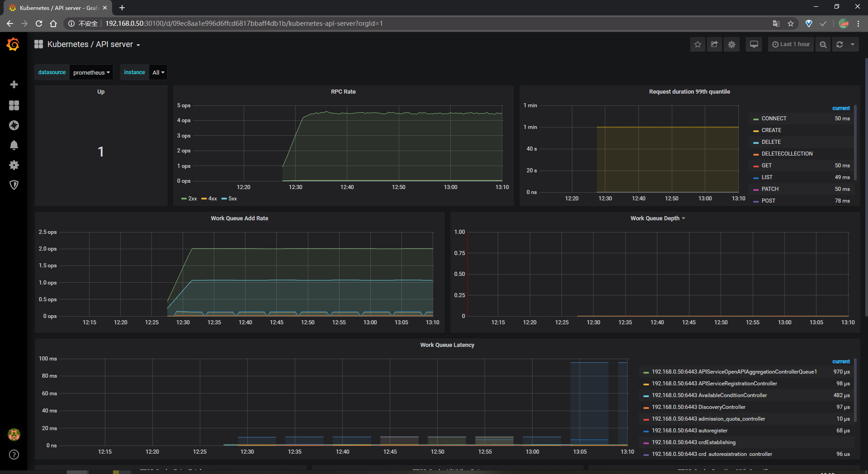Open the user avatar at sidebar bottom
Image resolution: width=868 pixels, height=474 pixels.
point(14,435)
